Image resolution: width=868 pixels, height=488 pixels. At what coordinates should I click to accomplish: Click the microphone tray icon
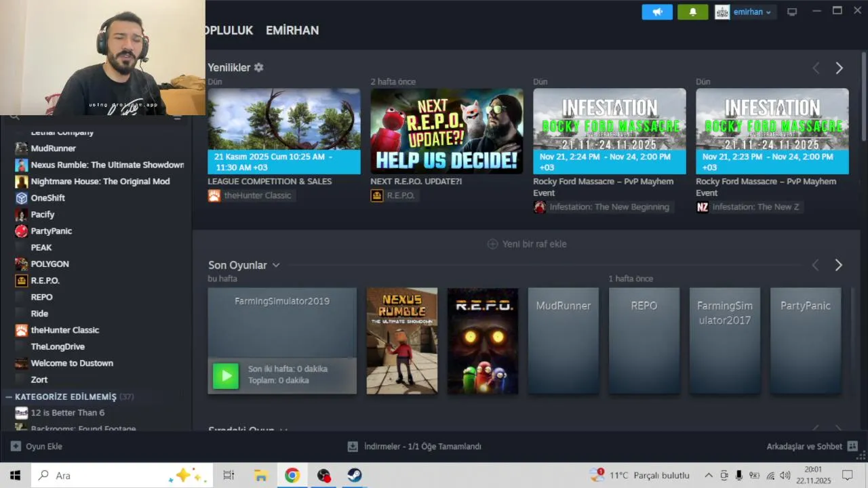[739, 475]
